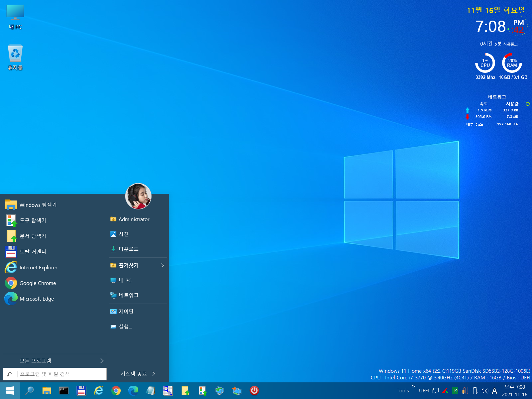This screenshot has height=399, width=532.
Task: Expand 시스템 종료 options arrow
Action: pyautogui.click(x=154, y=374)
